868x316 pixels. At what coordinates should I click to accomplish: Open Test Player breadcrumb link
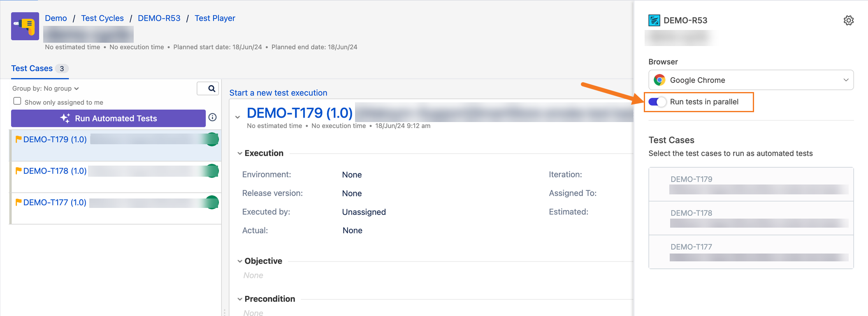click(215, 18)
